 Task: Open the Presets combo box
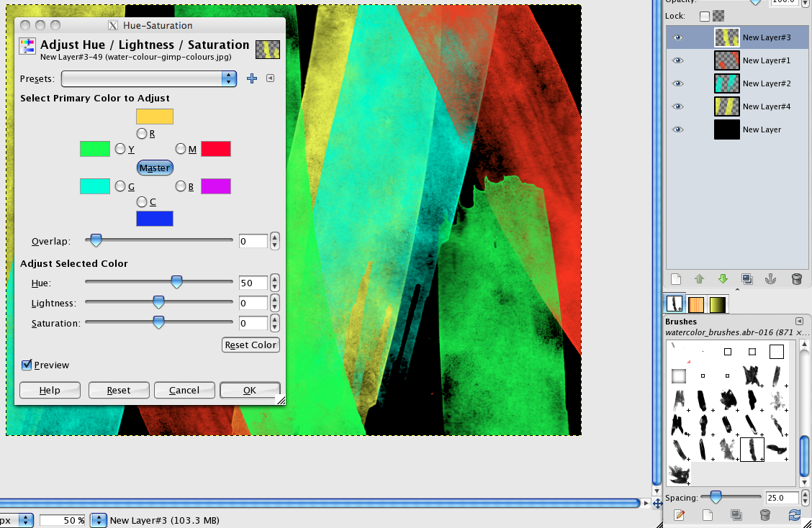click(x=148, y=78)
